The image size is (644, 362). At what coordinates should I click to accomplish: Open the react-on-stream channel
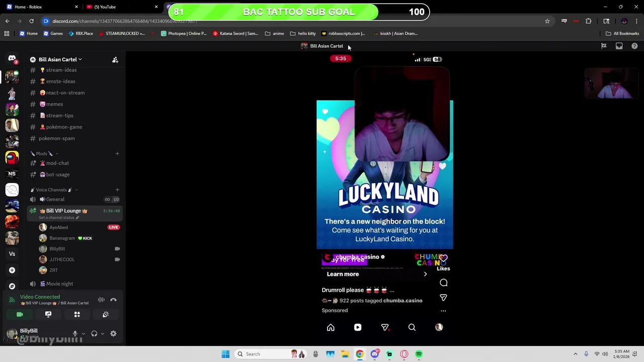(x=74, y=93)
